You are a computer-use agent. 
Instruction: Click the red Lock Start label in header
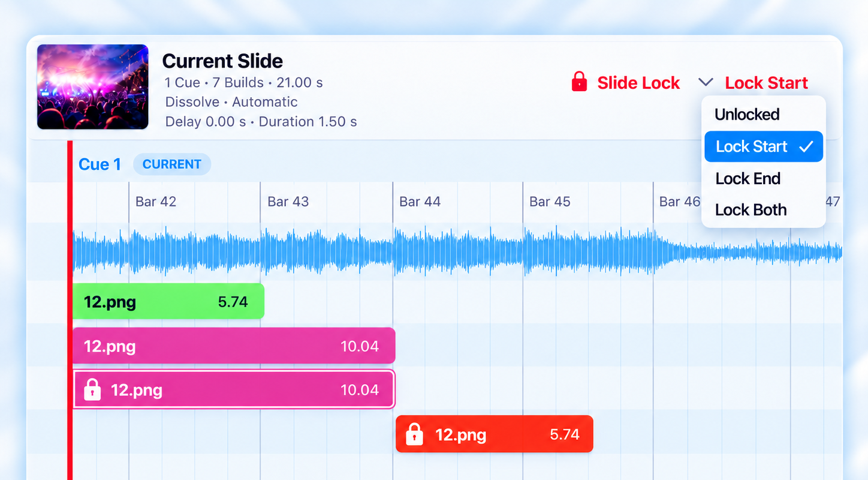[766, 83]
